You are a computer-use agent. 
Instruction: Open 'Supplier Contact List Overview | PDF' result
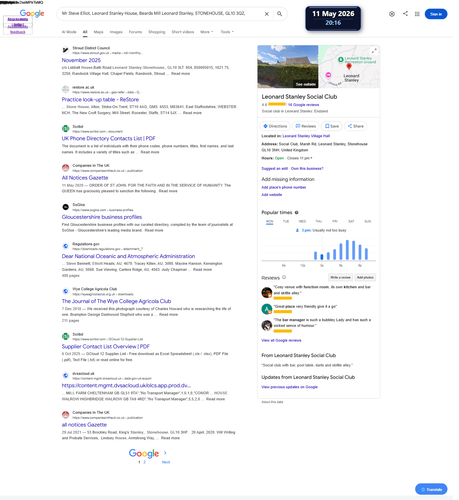(x=106, y=347)
